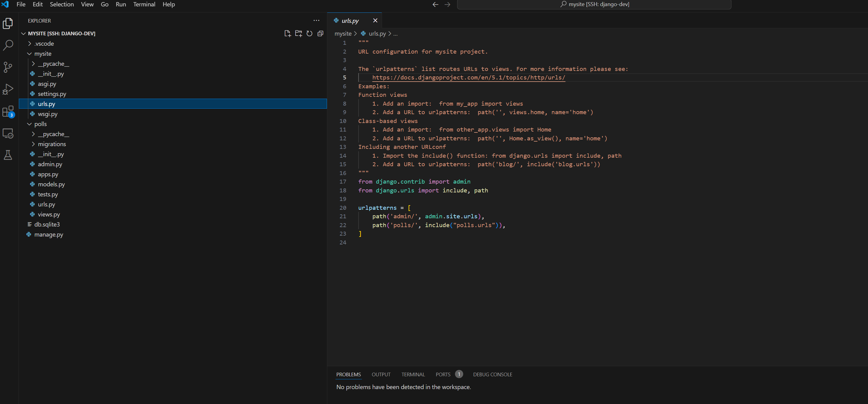Open Explorer's more actions ellipsis menu
The width and height of the screenshot is (868, 404).
tap(316, 21)
